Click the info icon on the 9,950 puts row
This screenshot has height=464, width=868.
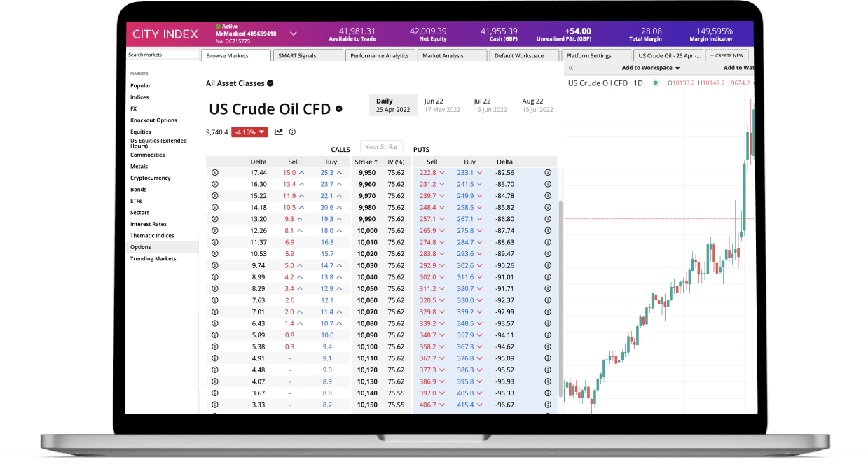(547, 171)
